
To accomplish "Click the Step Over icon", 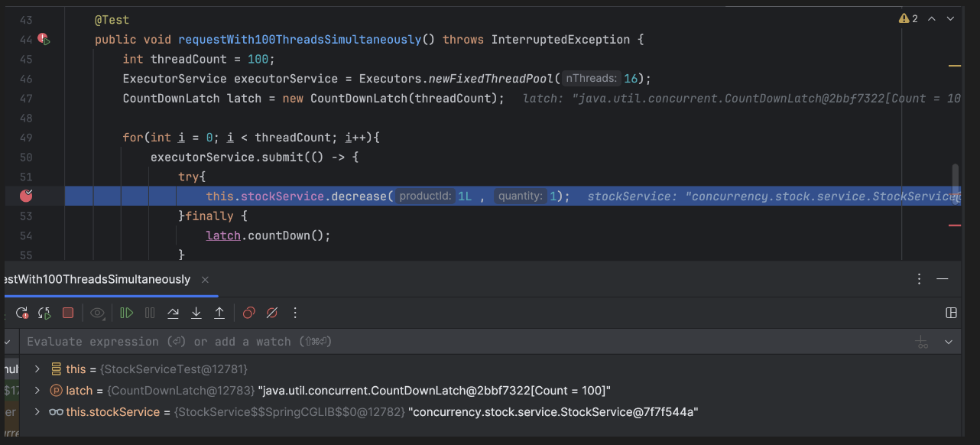I will click(x=173, y=313).
